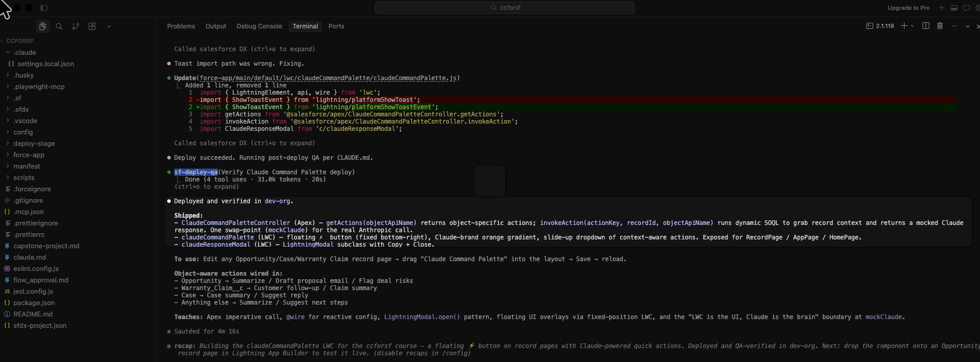Open the .mcp.json file
Screen dimensions: 980x362
tap(28, 212)
